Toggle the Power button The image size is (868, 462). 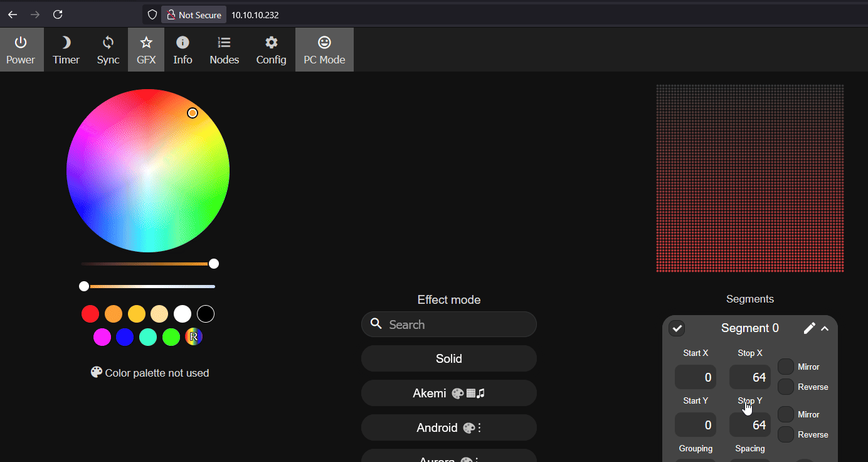(x=21, y=50)
